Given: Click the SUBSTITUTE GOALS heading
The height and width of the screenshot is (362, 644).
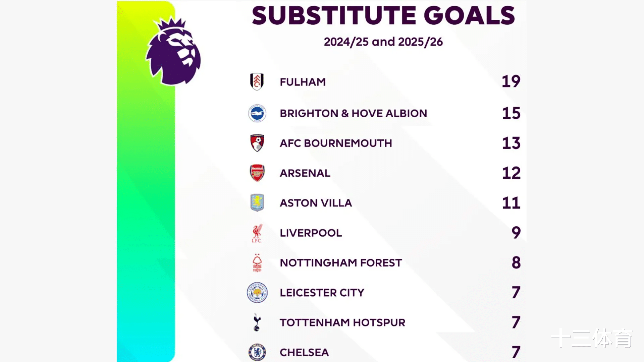Looking at the screenshot, I should click(383, 16).
